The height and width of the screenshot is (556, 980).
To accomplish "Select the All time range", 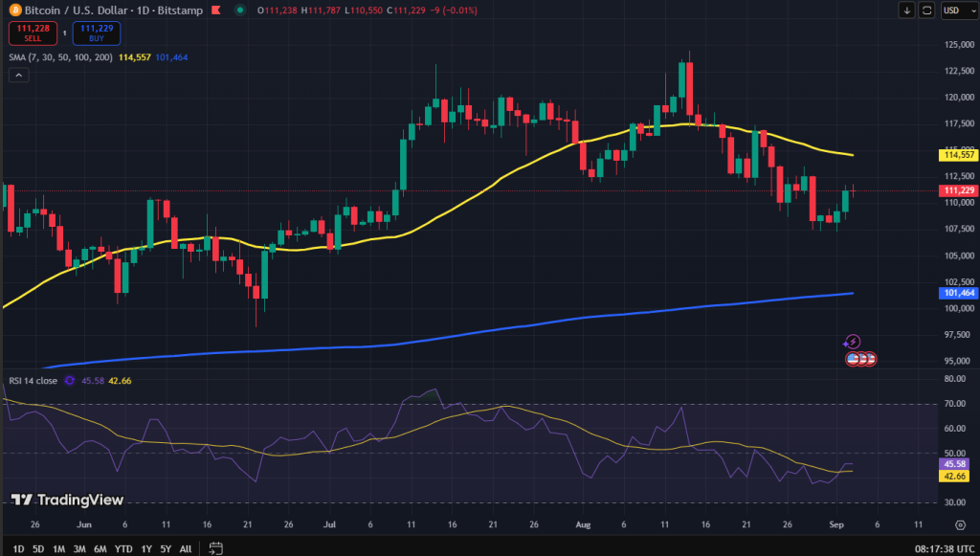I will point(185,548).
